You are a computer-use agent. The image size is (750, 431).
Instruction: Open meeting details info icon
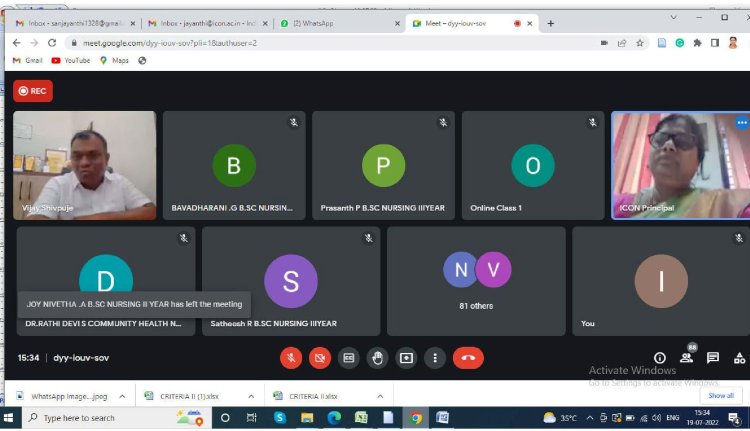(660, 358)
